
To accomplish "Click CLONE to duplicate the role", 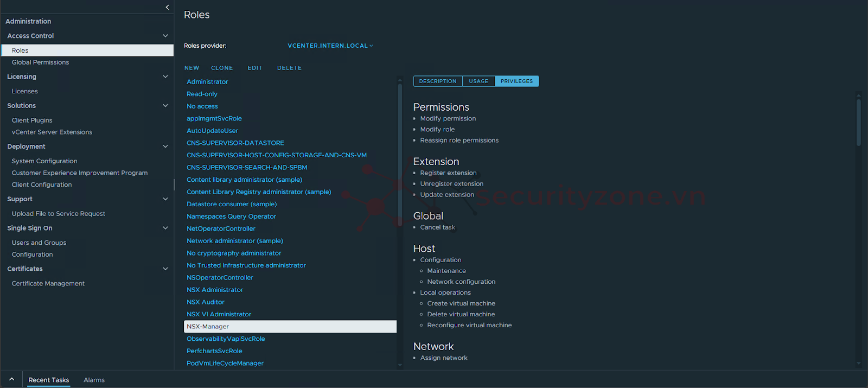I will click(222, 68).
